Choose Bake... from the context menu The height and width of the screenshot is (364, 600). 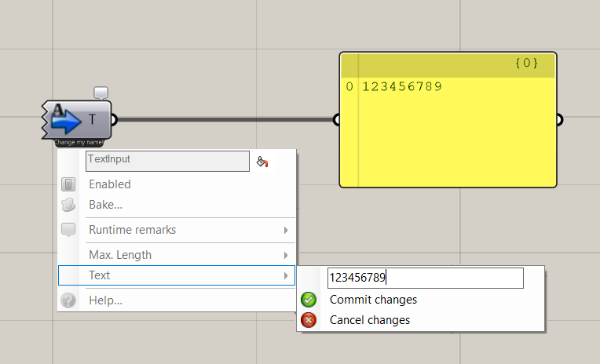pyautogui.click(x=105, y=205)
